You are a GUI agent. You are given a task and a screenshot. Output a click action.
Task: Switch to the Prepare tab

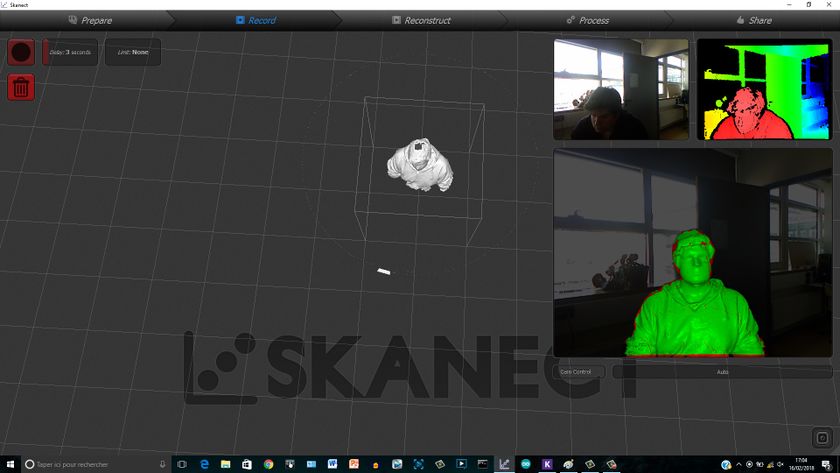pyautogui.click(x=90, y=20)
